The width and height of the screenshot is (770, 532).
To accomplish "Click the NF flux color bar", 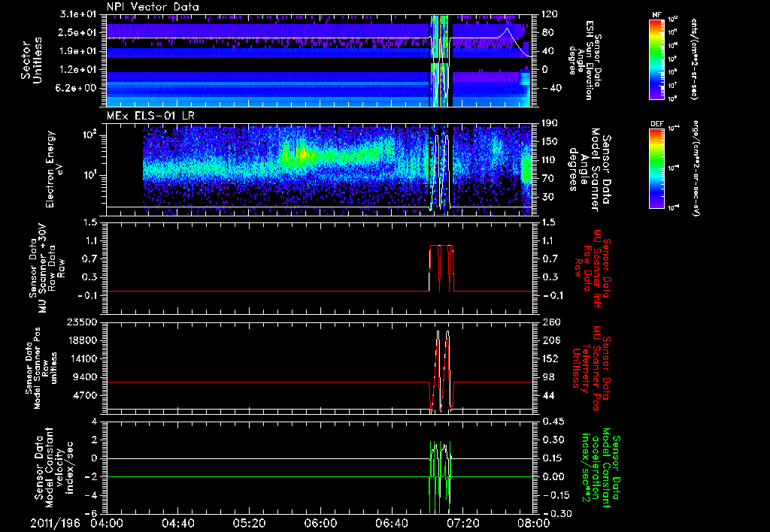I will pos(657,59).
